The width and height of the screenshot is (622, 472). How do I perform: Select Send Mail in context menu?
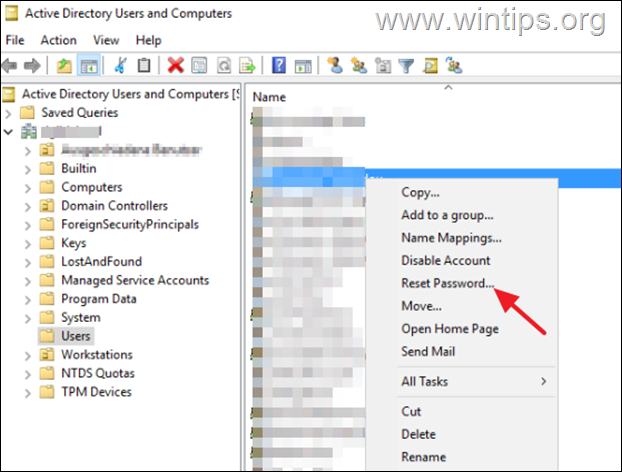pos(428,351)
